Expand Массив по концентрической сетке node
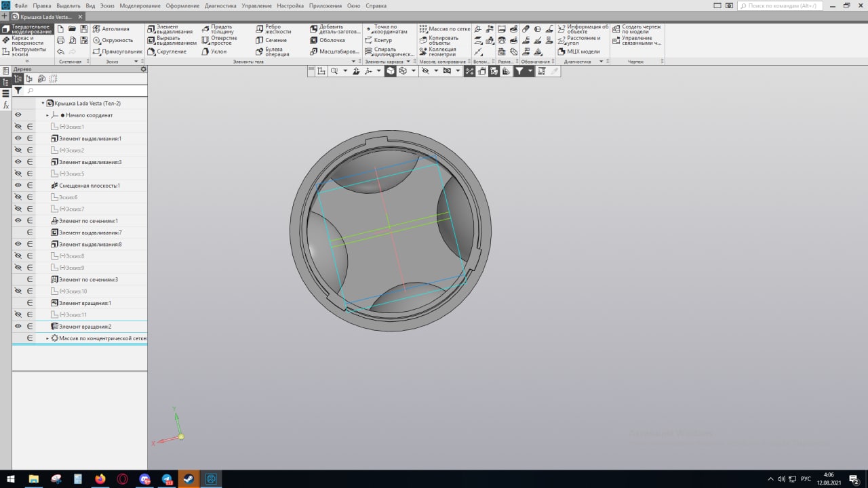868x488 pixels. [x=47, y=338]
